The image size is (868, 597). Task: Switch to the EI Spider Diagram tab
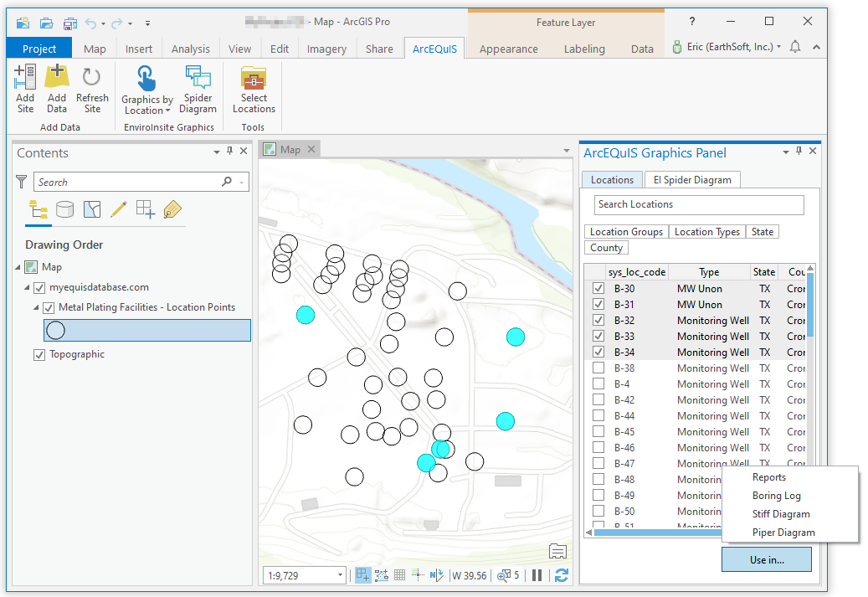pyautogui.click(x=692, y=179)
